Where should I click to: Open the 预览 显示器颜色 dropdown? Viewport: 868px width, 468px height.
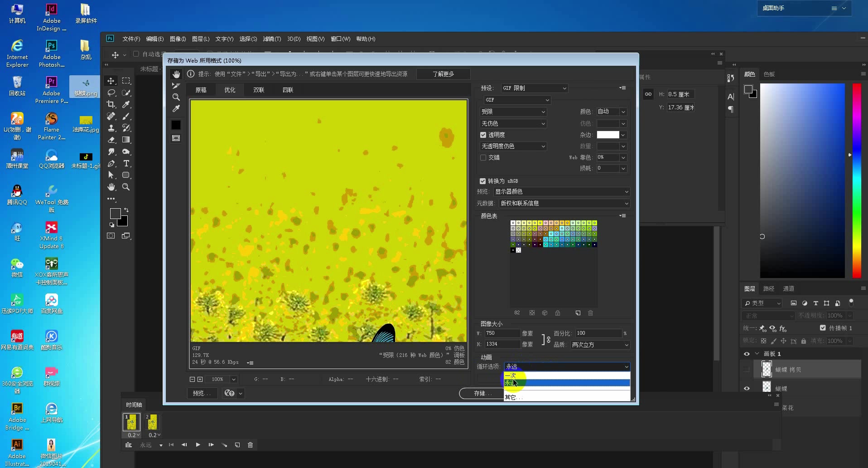pos(562,192)
